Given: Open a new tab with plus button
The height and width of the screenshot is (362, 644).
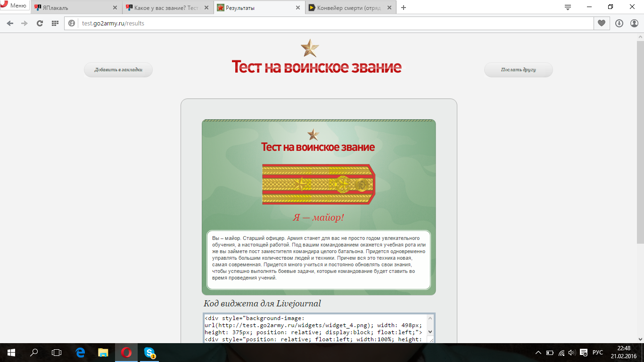Looking at the screenshot, I should [x=403, y=8].
